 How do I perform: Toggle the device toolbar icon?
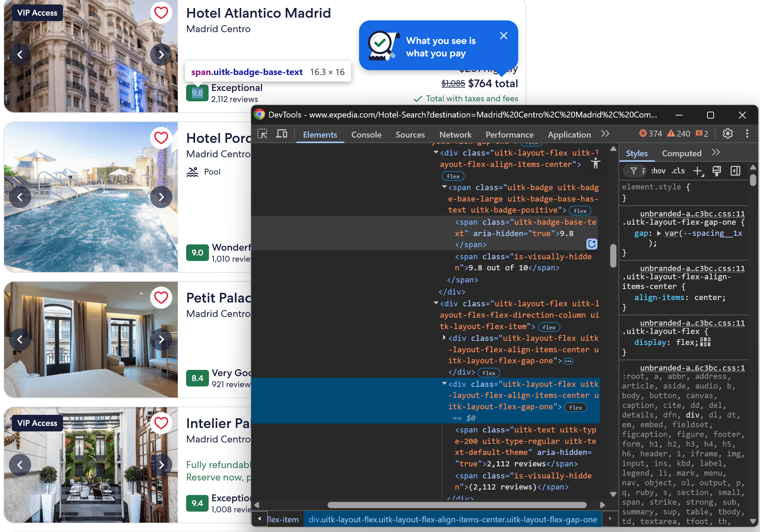click(282, 134)
